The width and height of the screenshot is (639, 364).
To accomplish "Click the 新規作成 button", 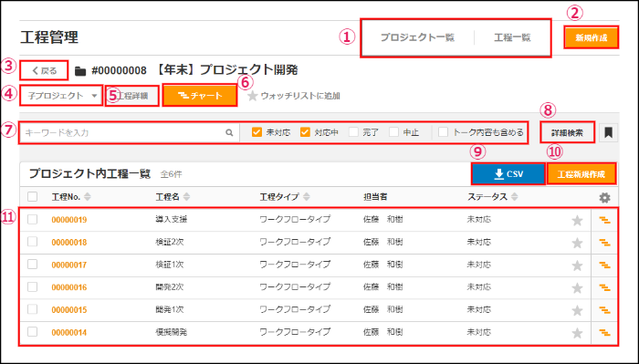I will [x=592, y=38].
